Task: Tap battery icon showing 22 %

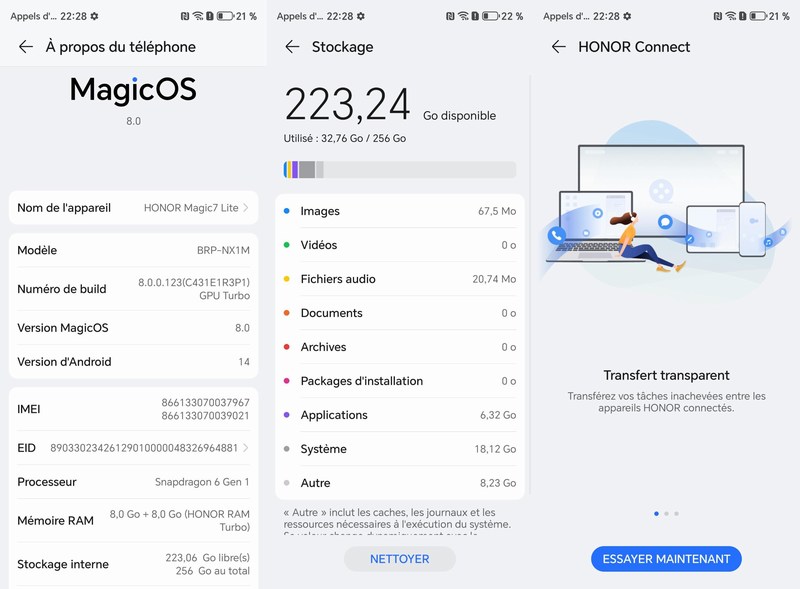Action: [x=491, y=16]
